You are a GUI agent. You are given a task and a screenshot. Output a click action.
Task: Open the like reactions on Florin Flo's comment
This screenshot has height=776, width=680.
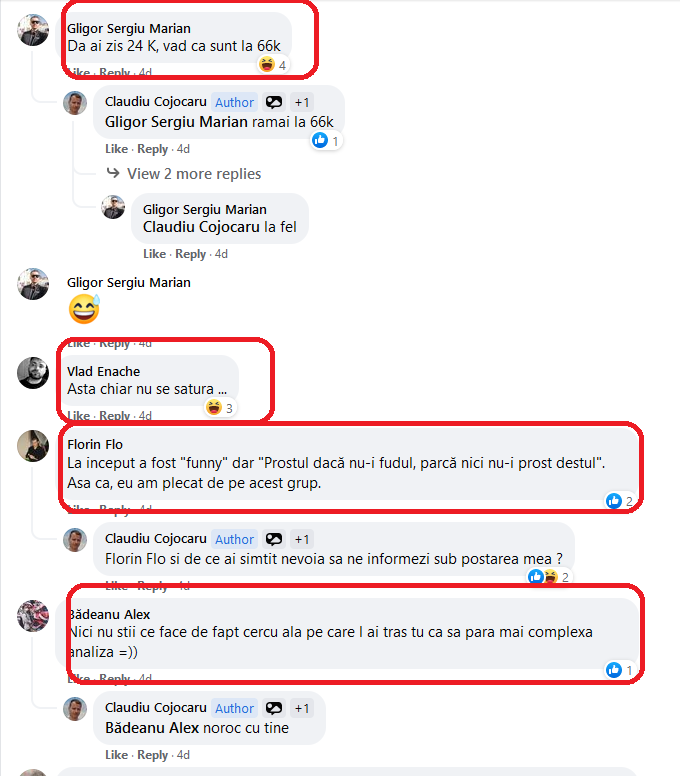620,501
